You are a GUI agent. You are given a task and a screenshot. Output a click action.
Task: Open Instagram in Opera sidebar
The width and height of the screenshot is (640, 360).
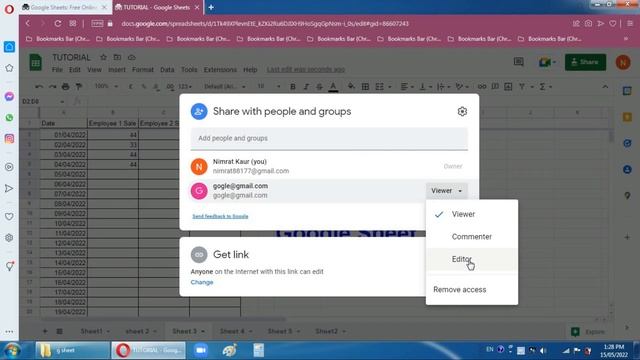9,139
